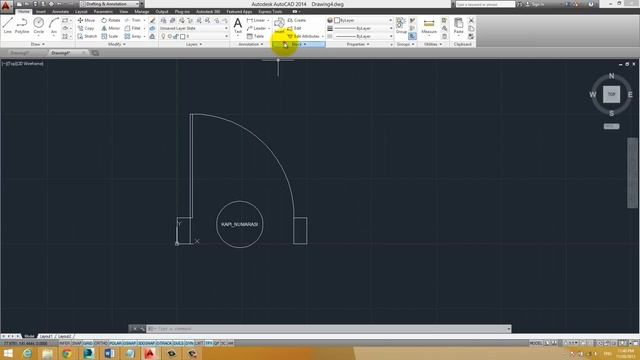
Task: Open the Measure tool
Action: point(429,26)
